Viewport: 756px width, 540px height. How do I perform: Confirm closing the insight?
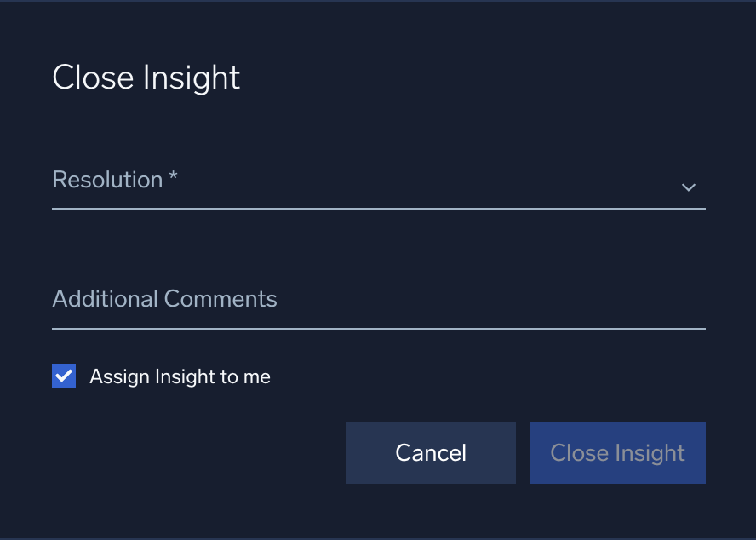tap(617, 452)
